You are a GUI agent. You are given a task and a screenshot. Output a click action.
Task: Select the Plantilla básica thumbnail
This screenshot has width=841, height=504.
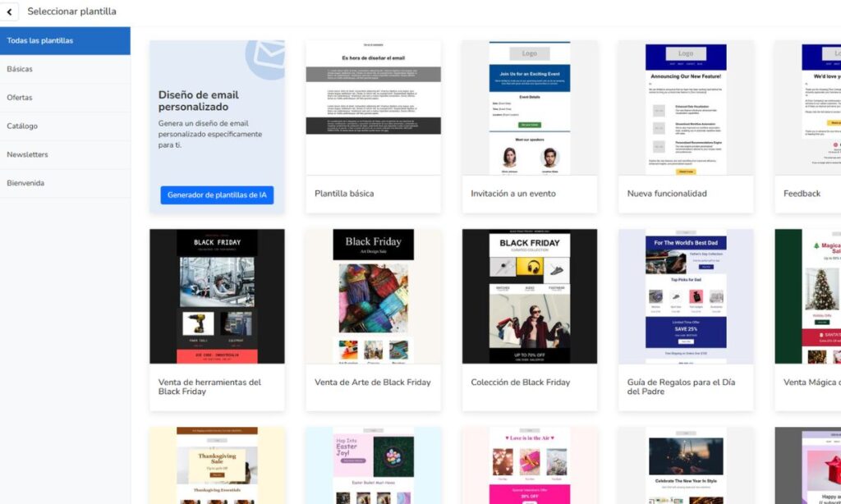coord(374,108)
